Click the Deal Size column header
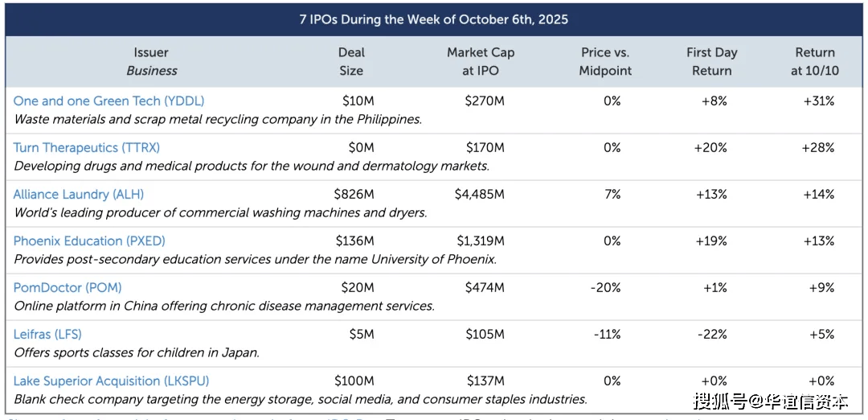 click(351, 61)
